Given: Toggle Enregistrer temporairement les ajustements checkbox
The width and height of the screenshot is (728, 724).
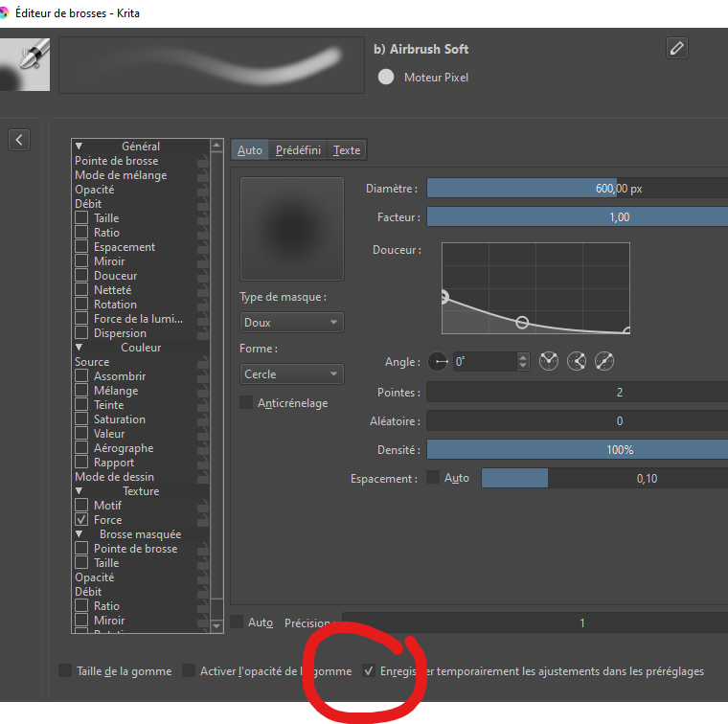Looking at the screenshot, I should (x=369, y=671).
